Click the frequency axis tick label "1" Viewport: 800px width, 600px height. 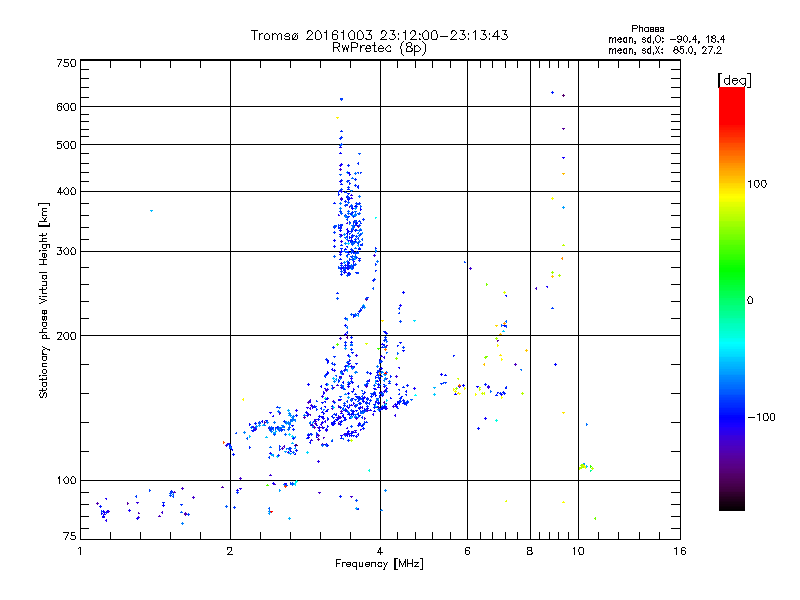tap(80, 551)
